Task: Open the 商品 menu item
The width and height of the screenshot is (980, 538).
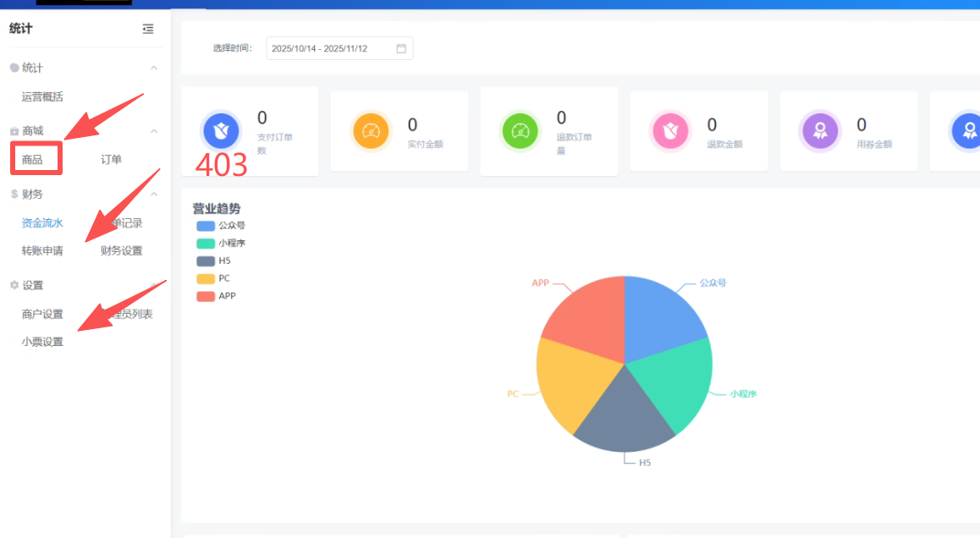Action: click(32, 159)
